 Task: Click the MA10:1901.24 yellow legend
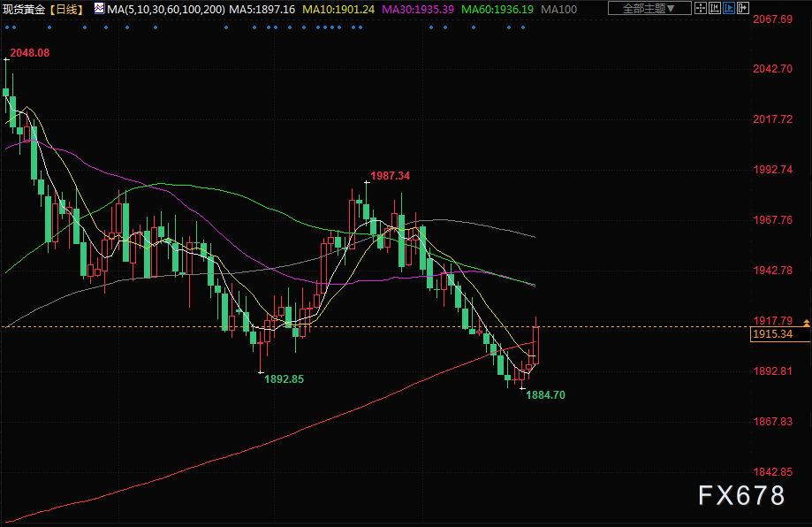pyautogui.click(x=338, y=10)
